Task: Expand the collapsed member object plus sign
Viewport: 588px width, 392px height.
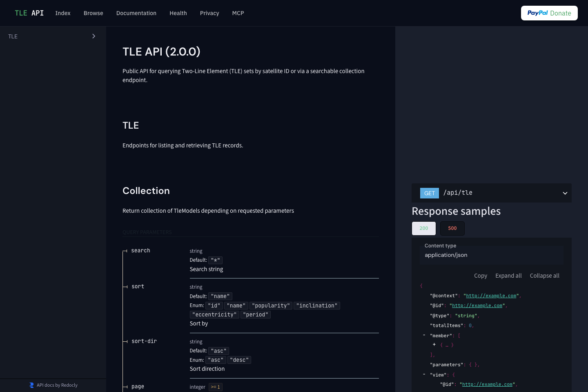Action: point(434,345)
